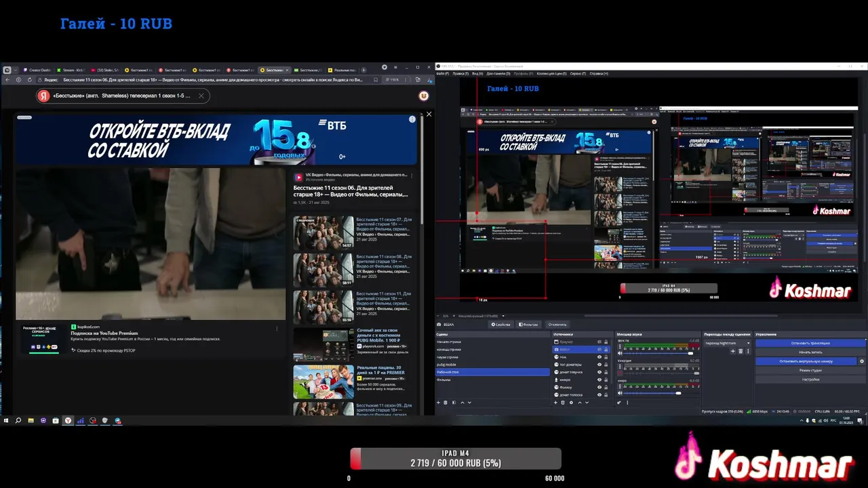Bookmark page with icon in address bar

pos(375,79)
